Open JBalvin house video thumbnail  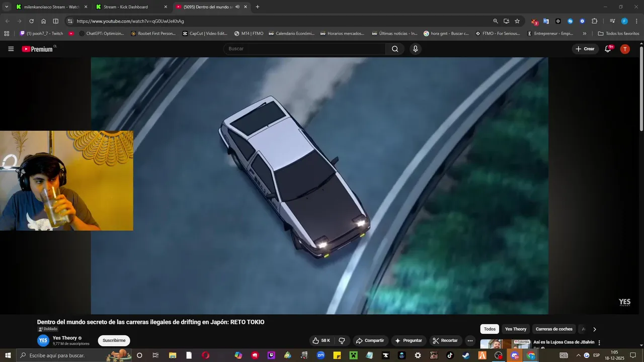505,344
